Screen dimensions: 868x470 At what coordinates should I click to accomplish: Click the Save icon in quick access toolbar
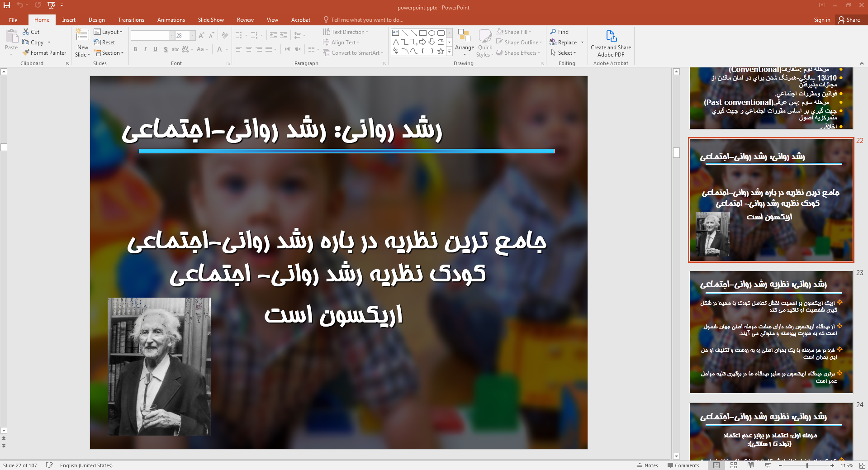click(7, 5)
